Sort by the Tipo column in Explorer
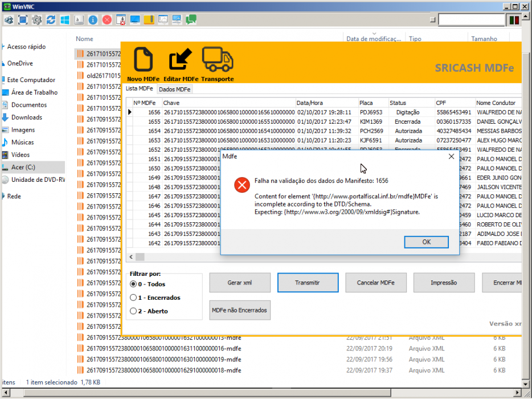532x399 pixels. pyautogui.click(x=415, y=39)
